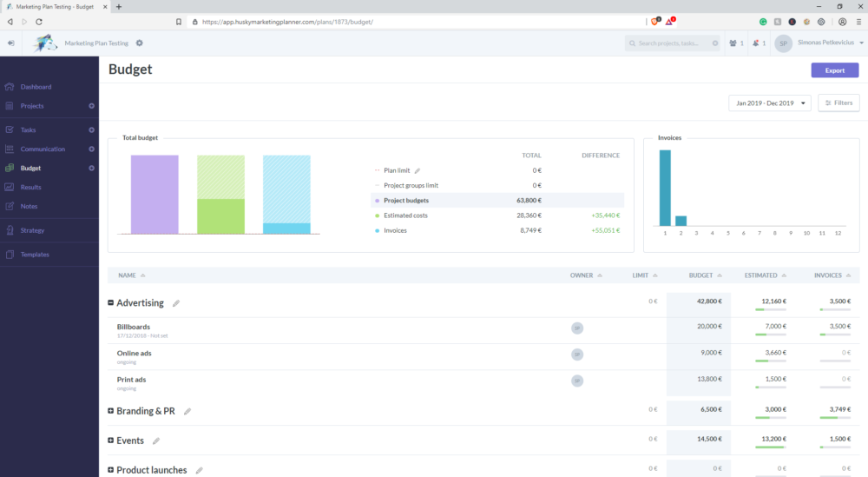This screenshot has width=868, height=477.
Task: Click purple project budgets bar
Action: point(155,195)
